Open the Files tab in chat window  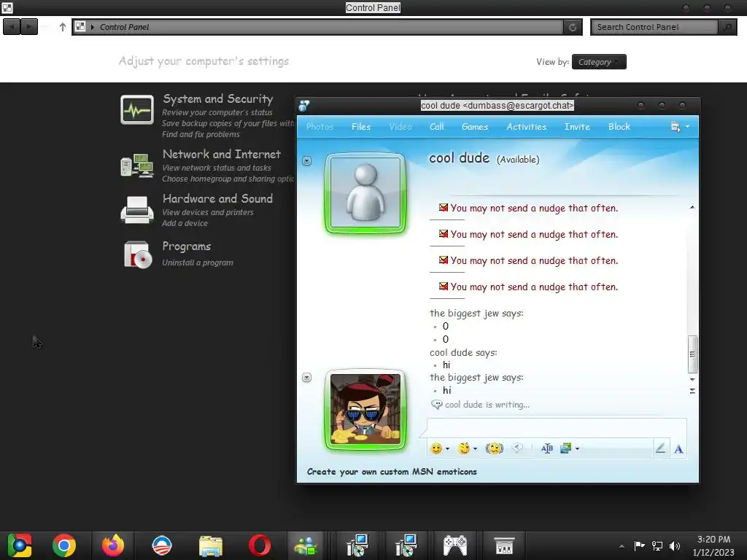(361, 127)
